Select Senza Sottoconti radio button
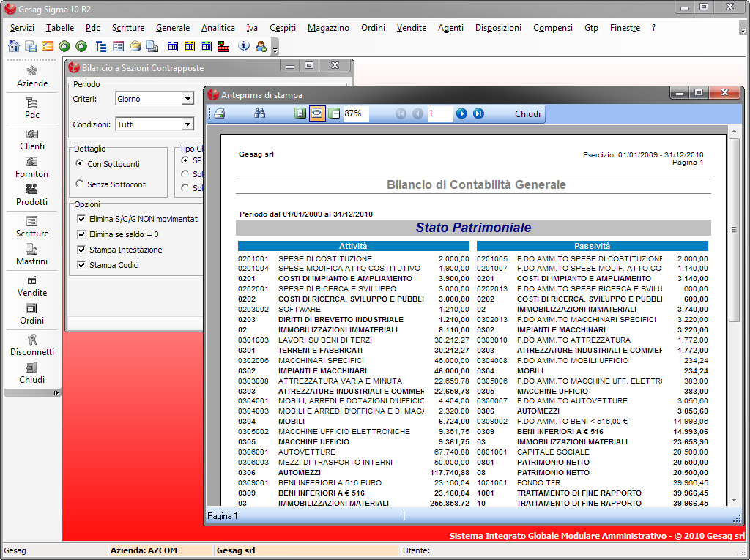 tap(79, 184)
